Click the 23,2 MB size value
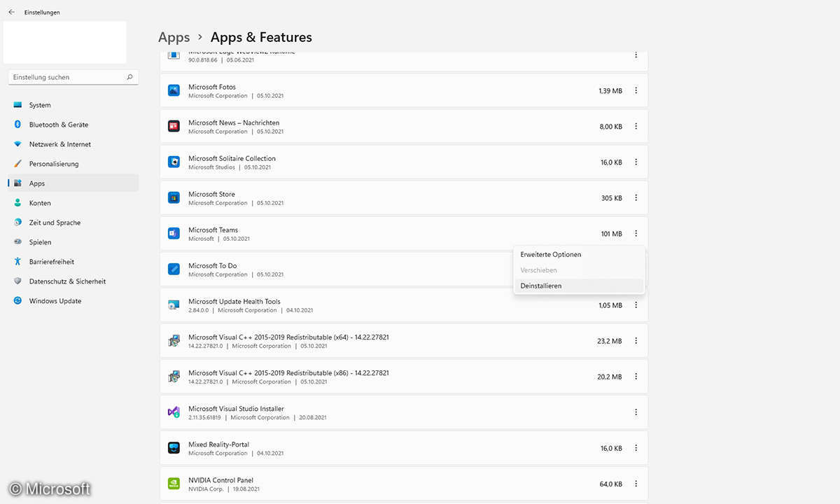The image size is (840, 504). tap(610, 341)
